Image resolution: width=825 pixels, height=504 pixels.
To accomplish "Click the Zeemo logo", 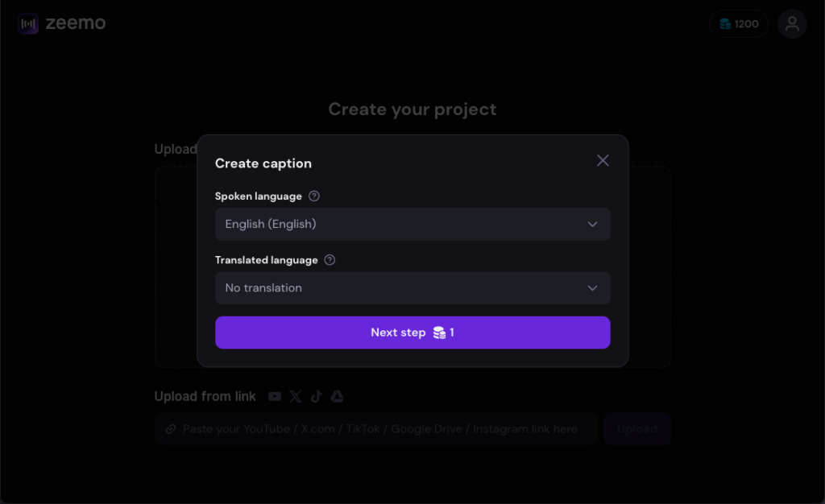I will [x=60, y=23].
